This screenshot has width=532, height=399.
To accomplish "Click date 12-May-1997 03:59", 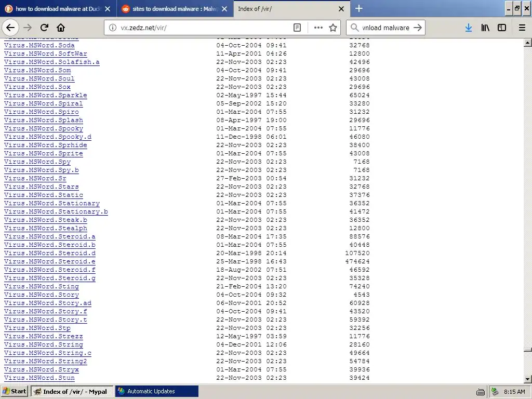I will coord(251,336).
